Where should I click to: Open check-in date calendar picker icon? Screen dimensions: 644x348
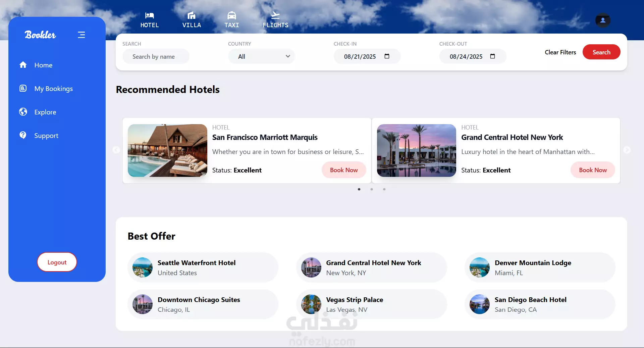point(387,56)
